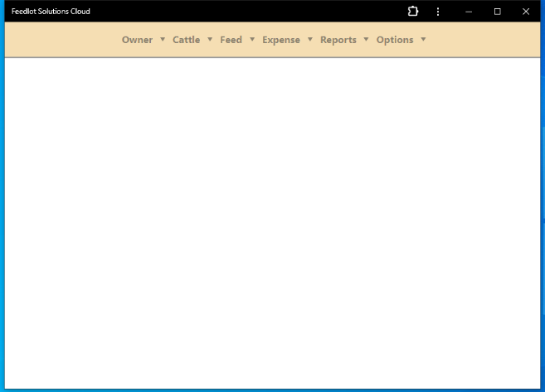
Task: Expand the arrow next to Options
Action: (423, 39)
